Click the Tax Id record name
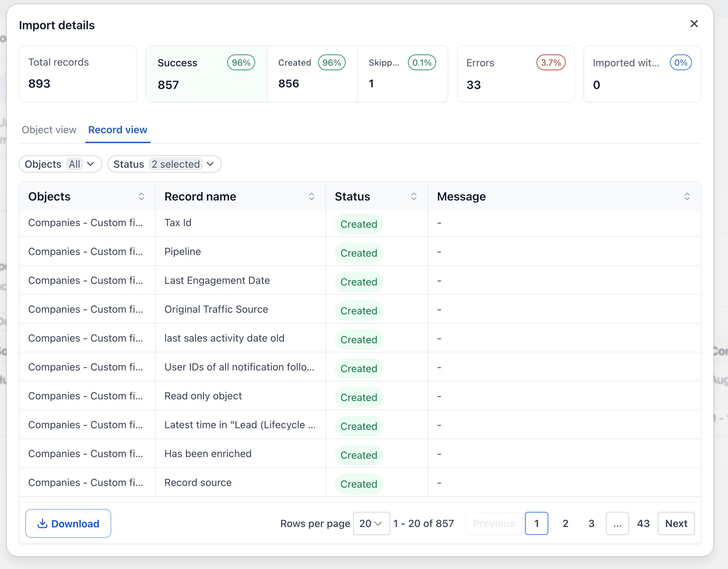Viewport: 728px width, 569px height. click(x=178, y=223)
